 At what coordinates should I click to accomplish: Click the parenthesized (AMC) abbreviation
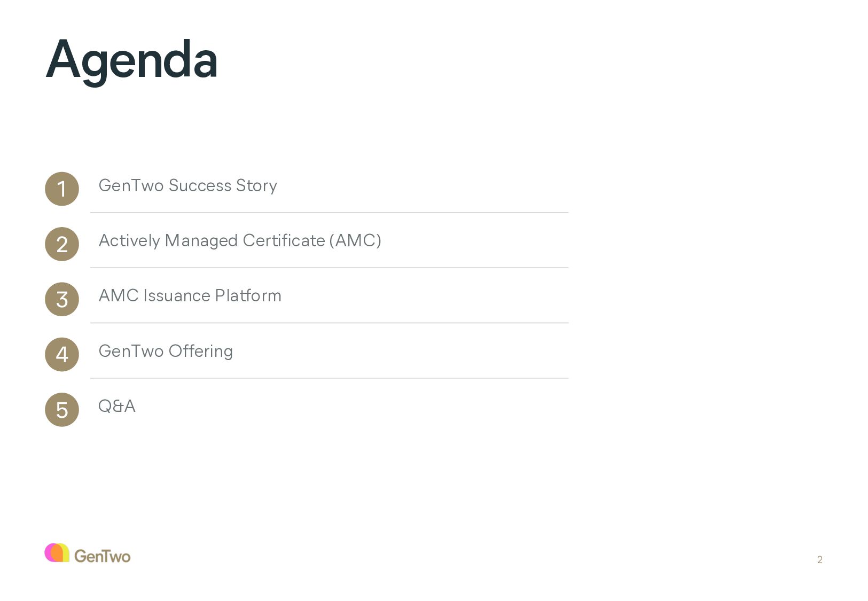tap(355, 240)
